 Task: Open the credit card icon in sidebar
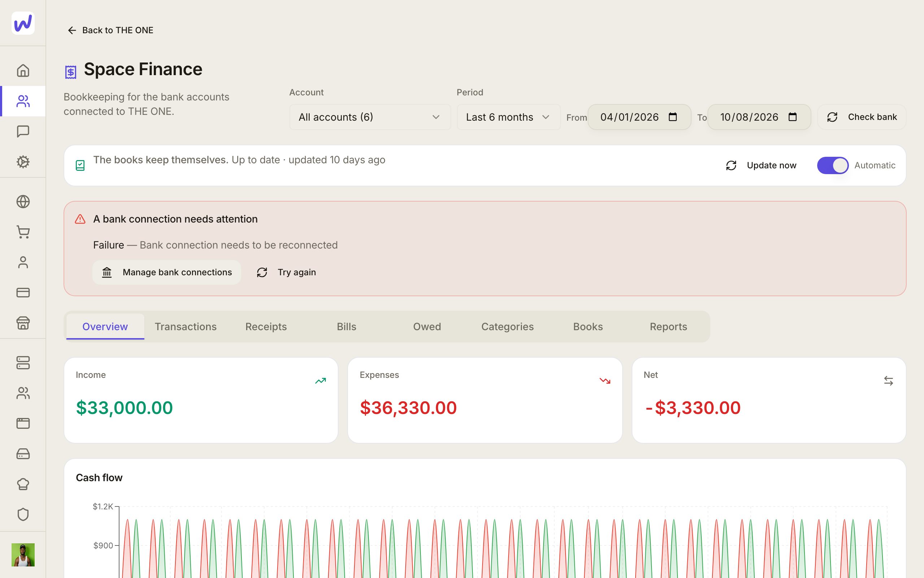(x=23, y=293)
